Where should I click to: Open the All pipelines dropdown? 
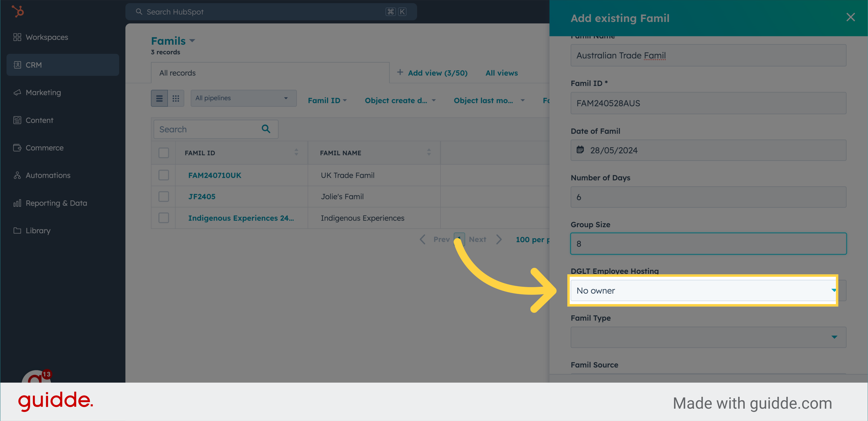coord(243,98)
